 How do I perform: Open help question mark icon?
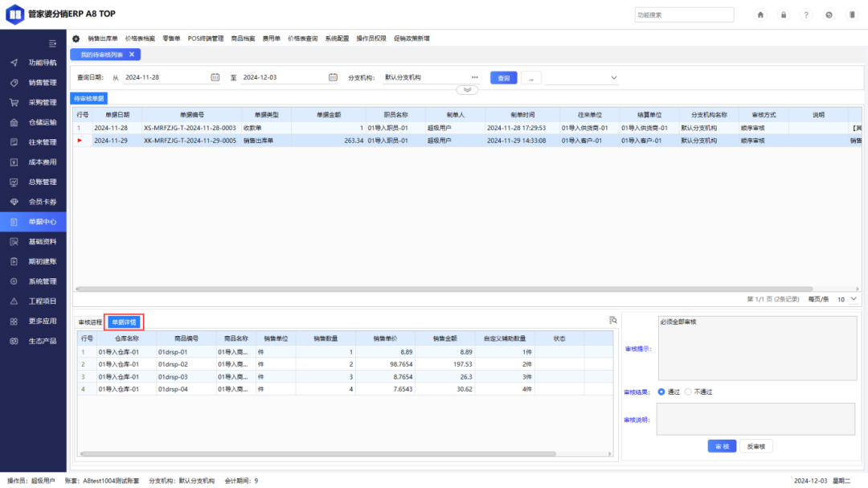click(x=806, y=15)
